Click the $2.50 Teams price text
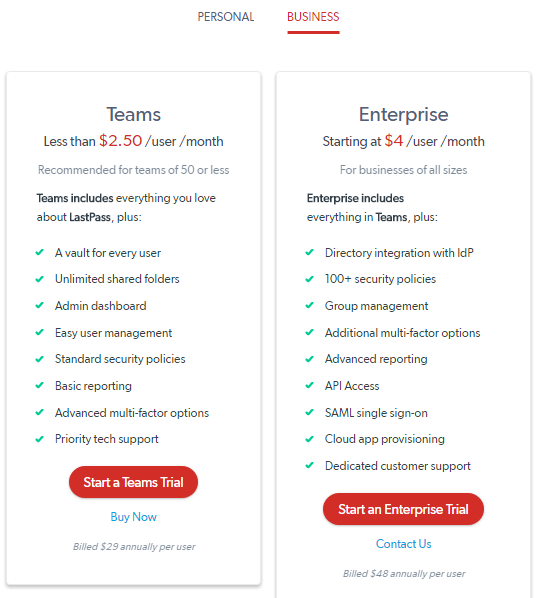Image resolution: width=542 pixels, height=598 pixels. click(x=121, y=141)
